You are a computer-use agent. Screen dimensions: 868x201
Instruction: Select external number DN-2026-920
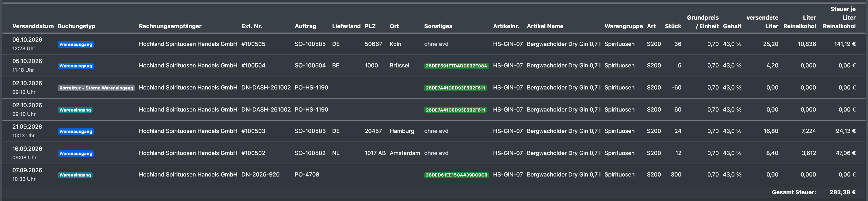[261, 175]
